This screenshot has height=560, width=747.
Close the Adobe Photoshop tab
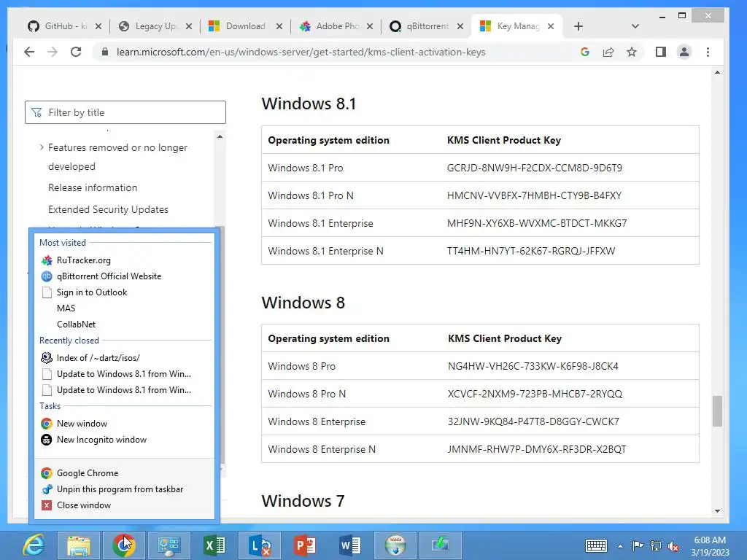pyautogui.click(x=370, y=26)
